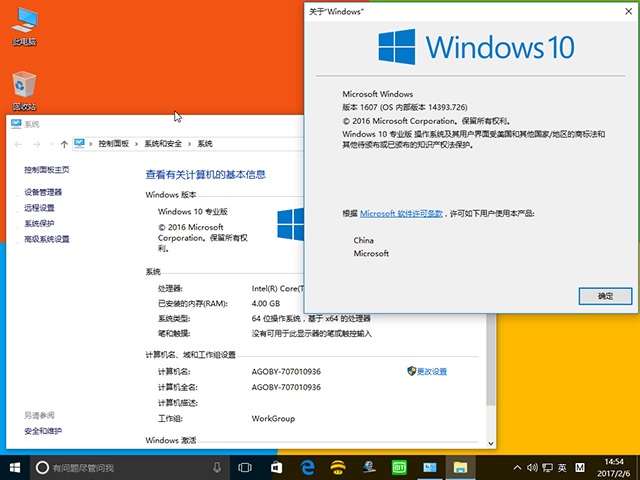Click the 查看有关计算机的基本信息 heading

click(x=205, y=174)
